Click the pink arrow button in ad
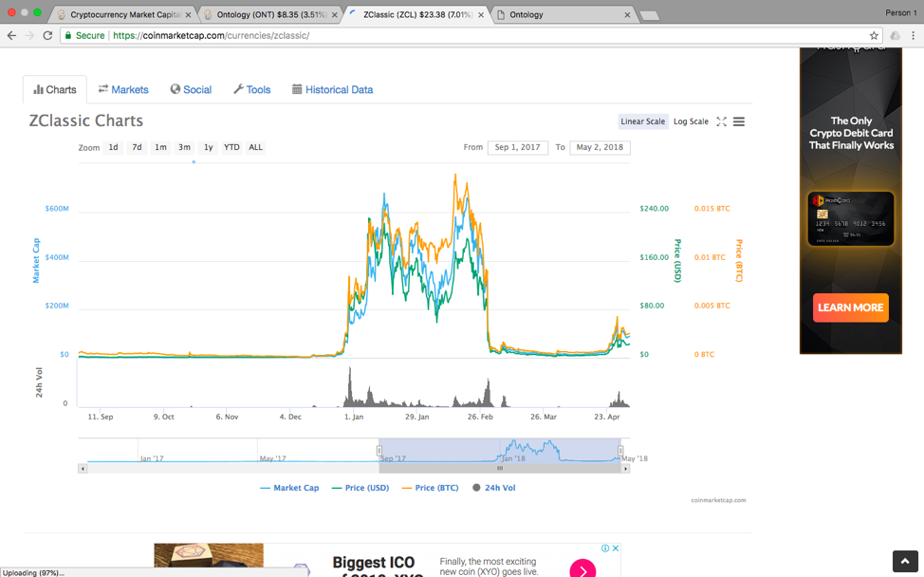This screenshot has width=924, height=577. [x=582, y=568]
